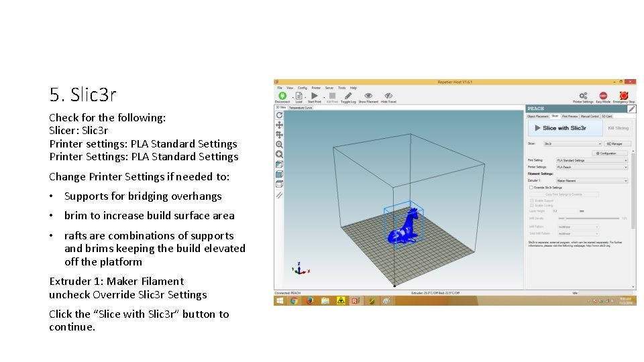Open the slicer Manager button
The image size is (644, 362).
click(x=617, y=143)
